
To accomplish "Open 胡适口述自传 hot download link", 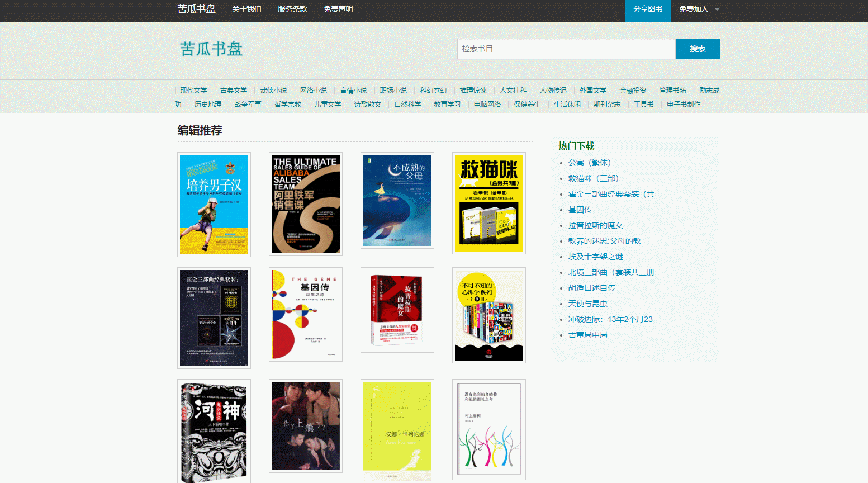I will click(x=592, y=288).
